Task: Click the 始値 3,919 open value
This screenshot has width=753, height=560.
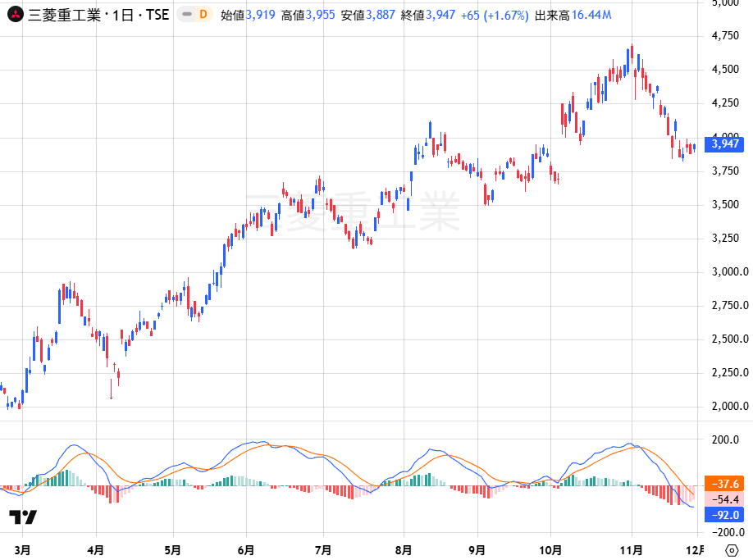Action: tap(248, 15)
